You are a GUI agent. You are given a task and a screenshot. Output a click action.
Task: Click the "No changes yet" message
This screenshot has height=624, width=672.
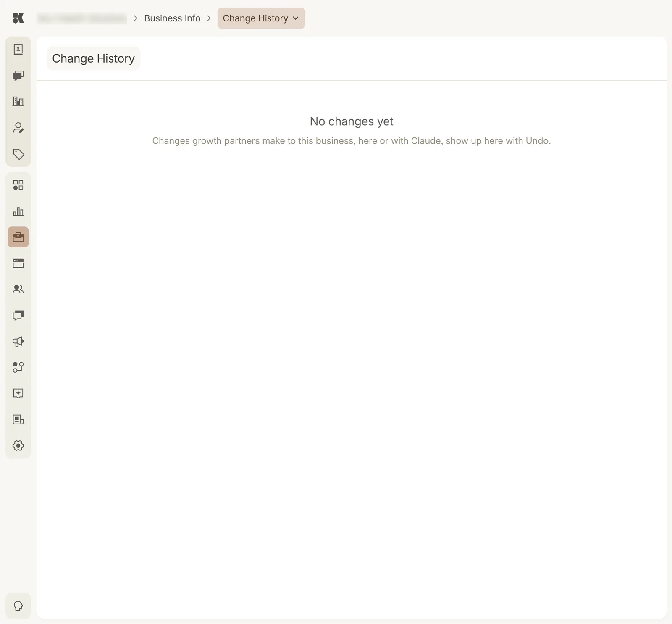pos(352,121)
